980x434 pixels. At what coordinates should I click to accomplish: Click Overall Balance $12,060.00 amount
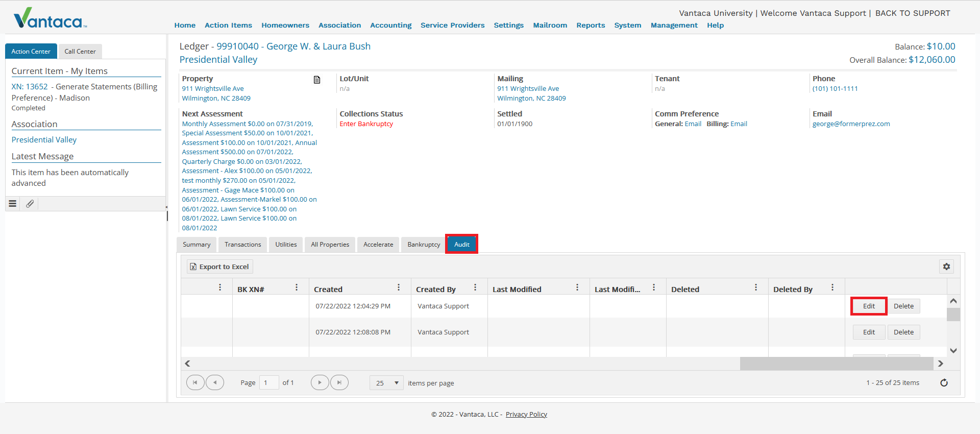[x=932, y=60]
